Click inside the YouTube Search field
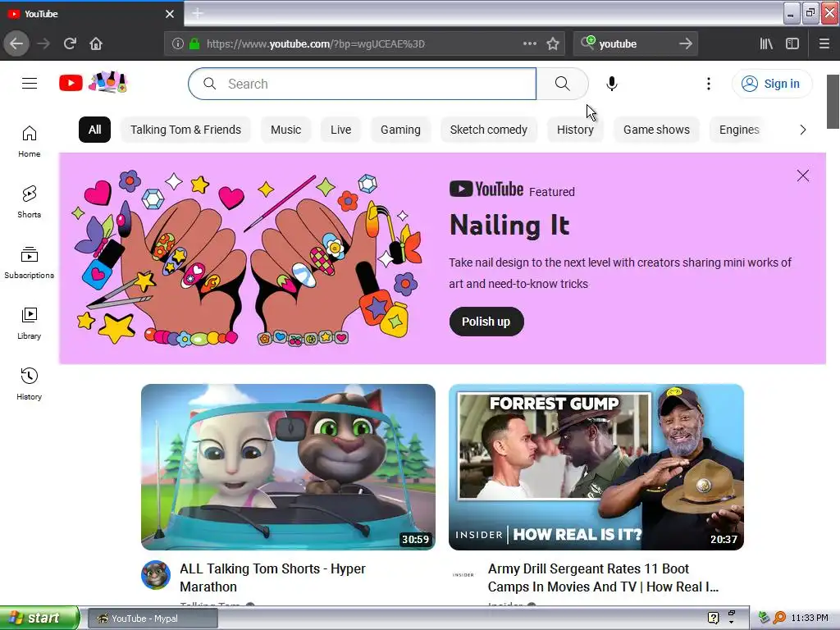This screenshot has height=630, width=840. tap(362, 84)
